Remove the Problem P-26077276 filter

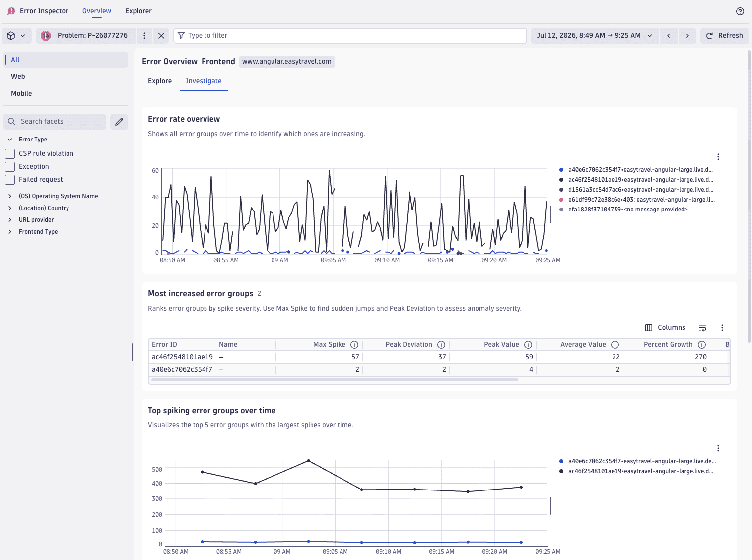click(x=161, y=36)
